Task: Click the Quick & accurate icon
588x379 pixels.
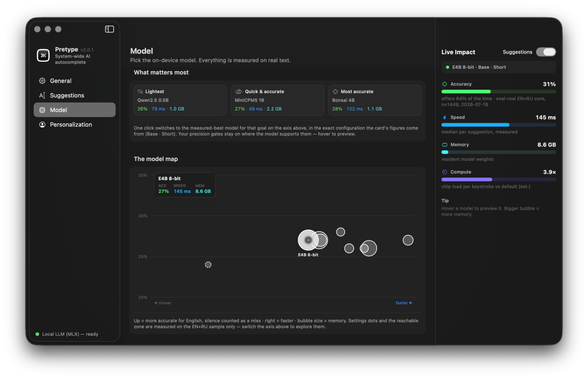Action: point(239,91)
